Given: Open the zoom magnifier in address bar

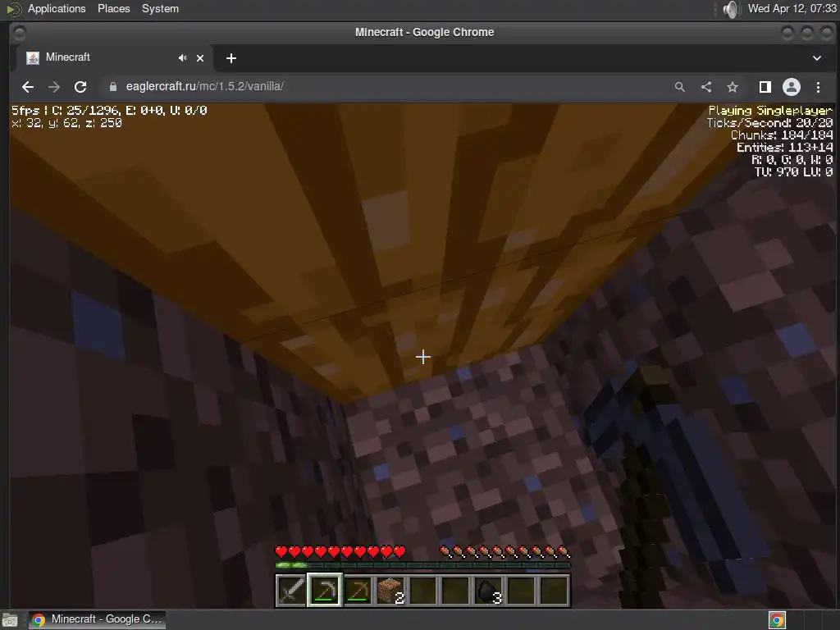Looking at the screenshot, I should point(680,87).
